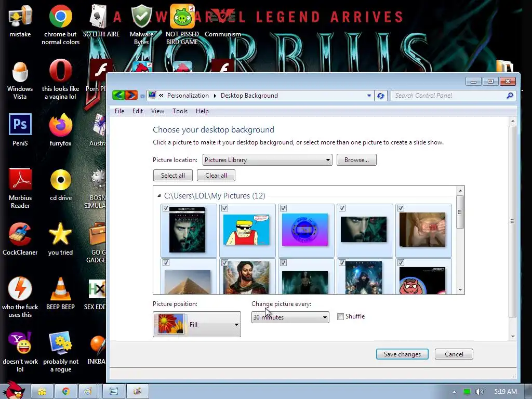Viewport: 532px width, 399px height.
Task: Open the Help menu
Action: (x=202, y=111)
